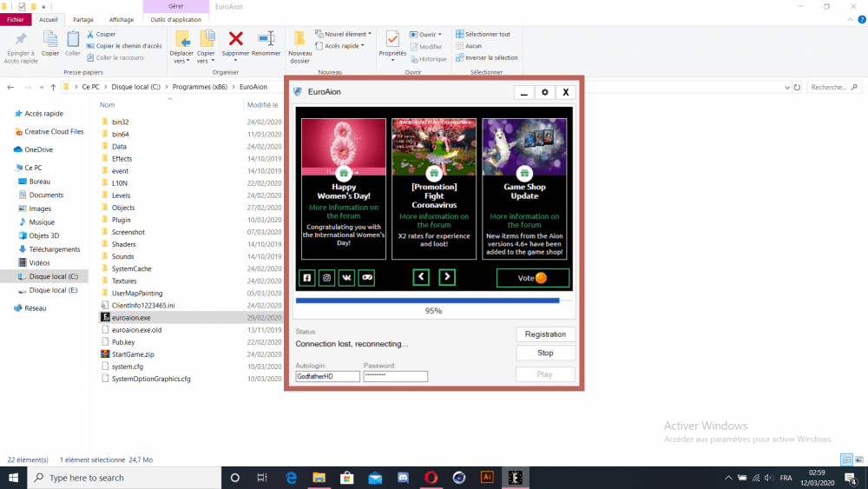Image resolution: width=868 pixels, height=489 pixels.
Task: Click the blue update progress bar
Action: click(428, 301)
